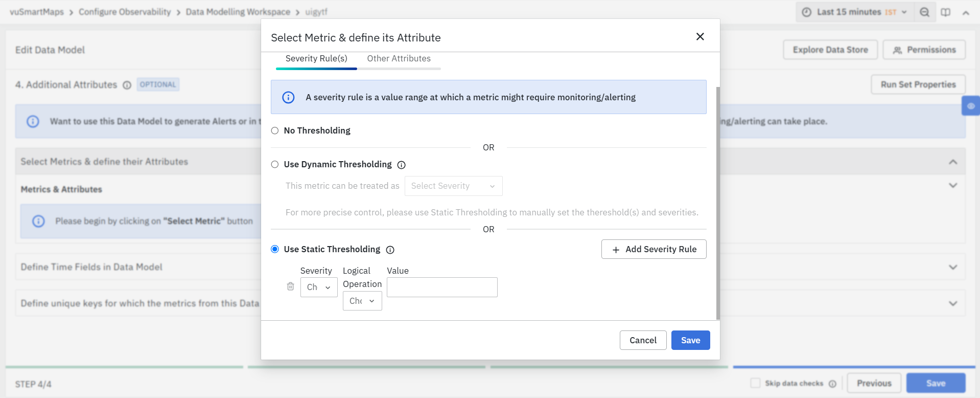Switch to the Severity Rule(s) tab

[x=316, y=58]
